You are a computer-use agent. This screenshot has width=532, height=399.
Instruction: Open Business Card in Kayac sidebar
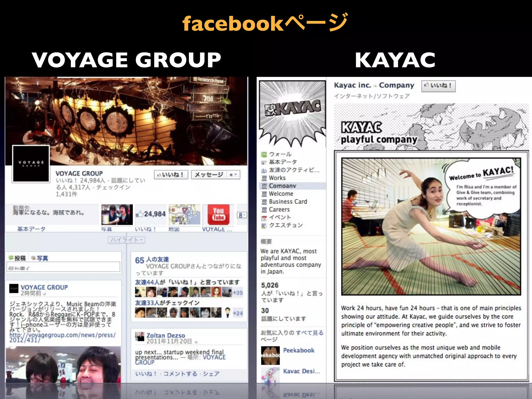pyautogui.click(x=288, y=201)
